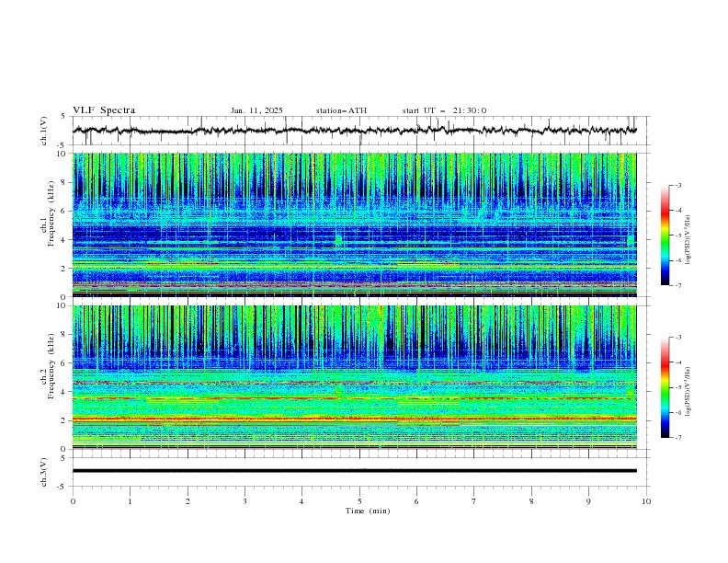This screenshot has height=563, width=728.
Task: Click the '-4' label on ch.2 colorbar
Action: (x=677, y=362)
